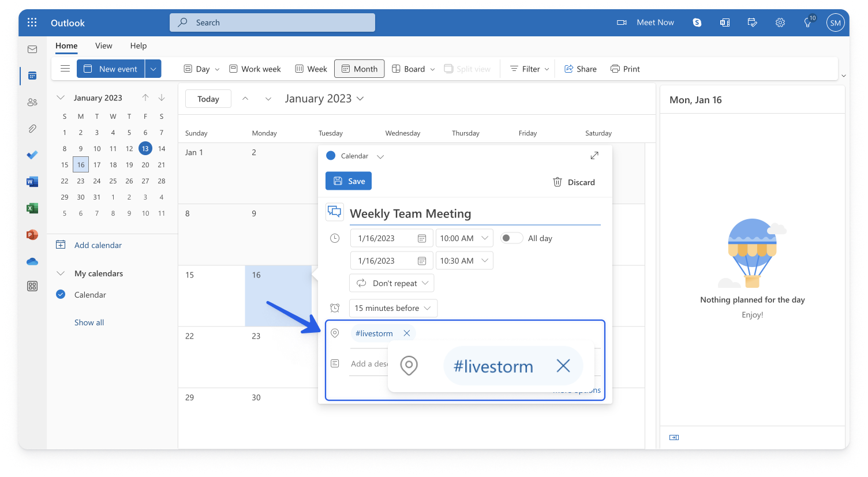Toggle the All day switch
Screen dimensions: 868x477
tap(511, 238)
